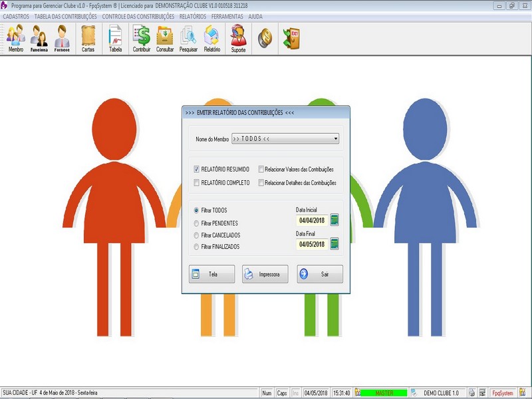This screenshot has height=399, width=532.
Task: Click the DEMO CLUBE 1.0 status text
Action: pos(441,393)
